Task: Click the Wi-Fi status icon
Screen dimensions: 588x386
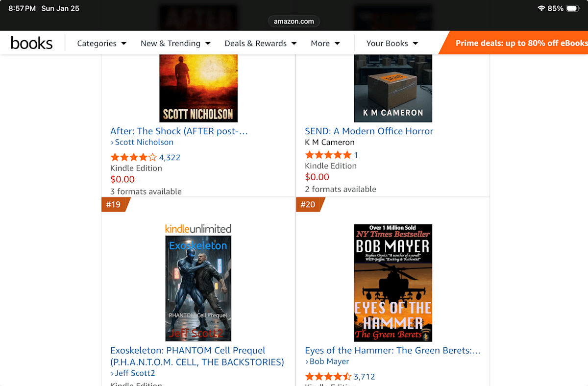Action: point(541,8)
